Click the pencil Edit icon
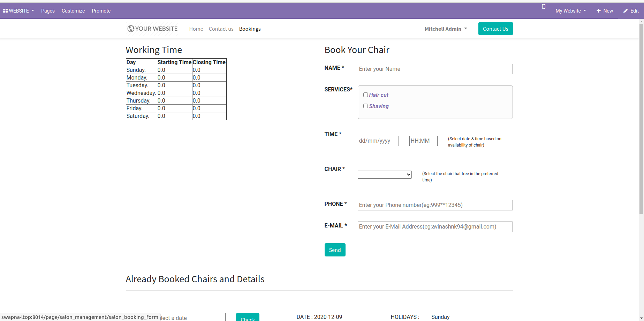 (626, 11)
